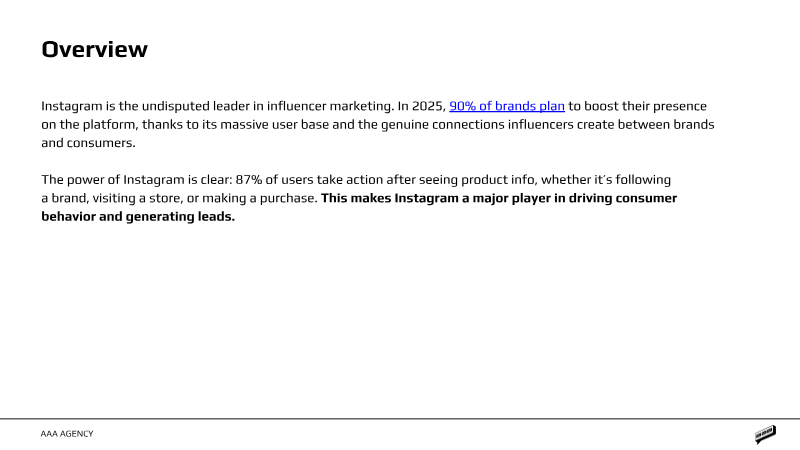Screen dimensions: 800x450
Task: Click the words "undisputed leader"
Action: point(189,106)
